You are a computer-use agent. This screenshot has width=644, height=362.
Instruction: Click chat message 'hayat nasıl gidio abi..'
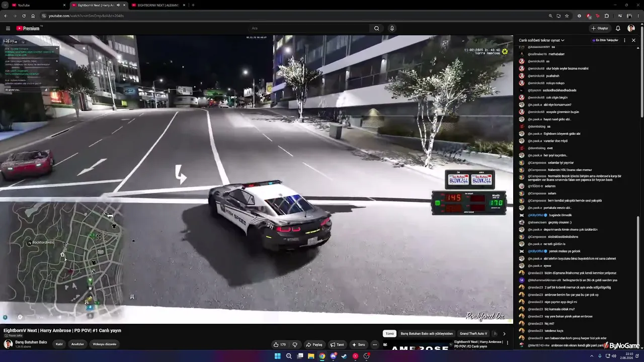pos(557,119)
